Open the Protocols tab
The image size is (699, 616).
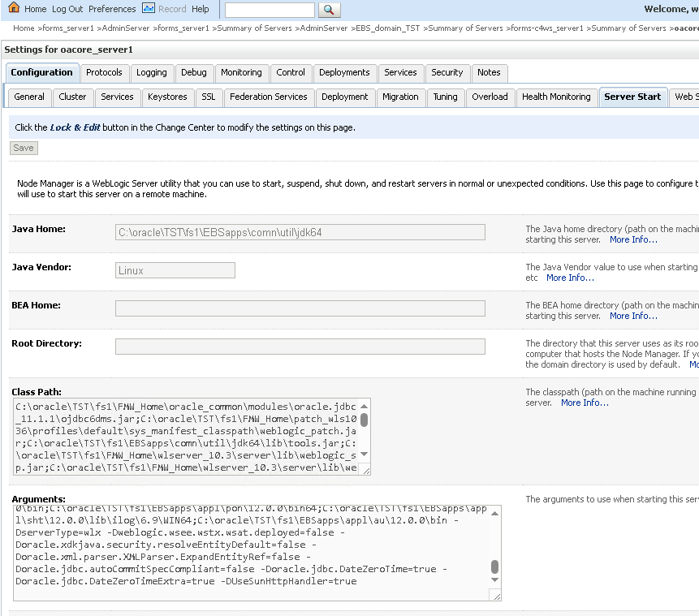click(x=104, y=72)
